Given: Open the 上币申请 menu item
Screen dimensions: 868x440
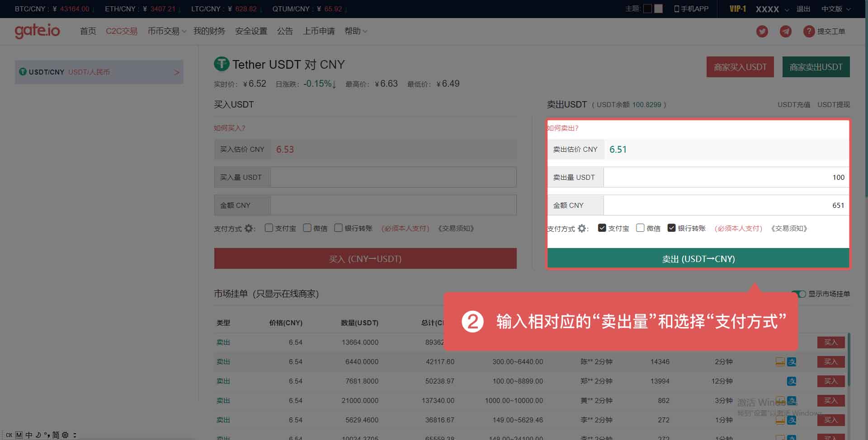Looking at the screenshot, I should click(x=319, y=31).
